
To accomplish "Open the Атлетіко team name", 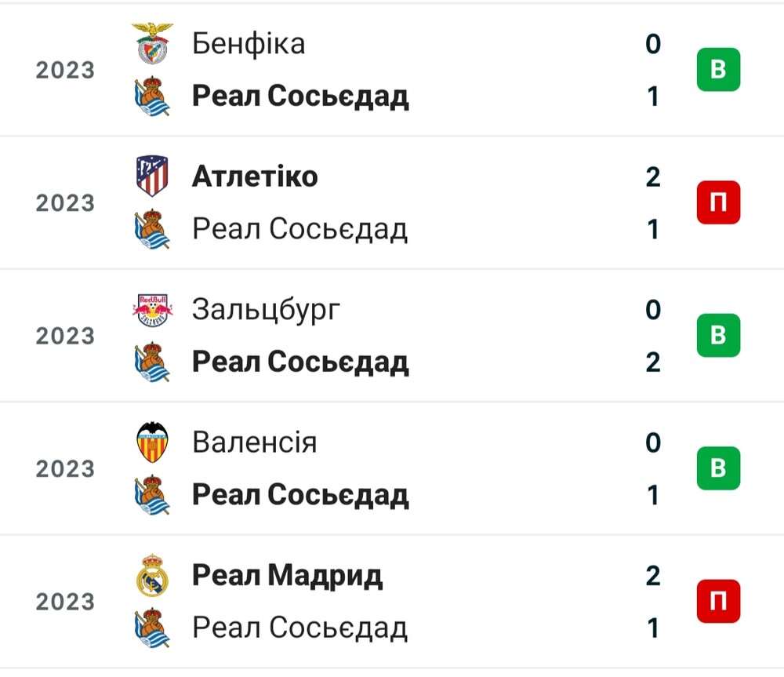I will click(x=255, y=177).
